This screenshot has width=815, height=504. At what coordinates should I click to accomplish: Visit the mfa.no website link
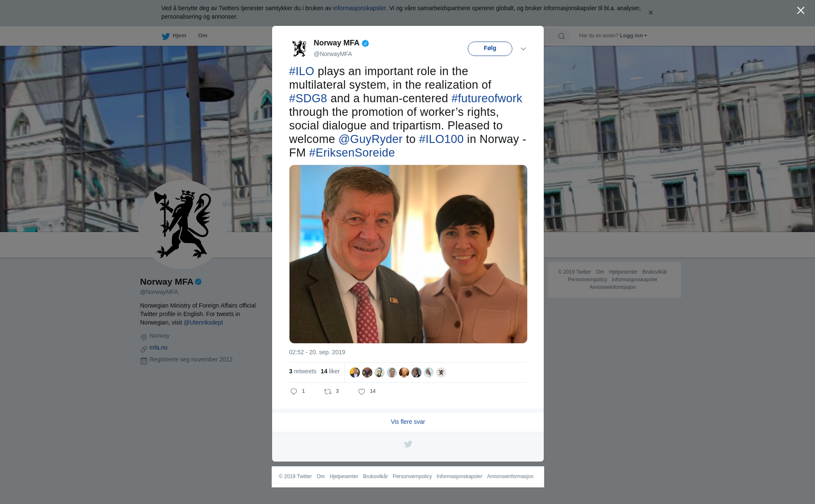(158, 347)
